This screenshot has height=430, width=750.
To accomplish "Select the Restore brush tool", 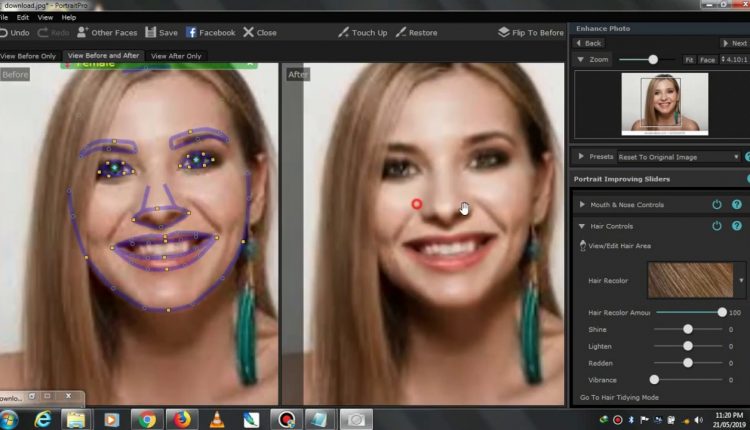I will pos(416,33).
